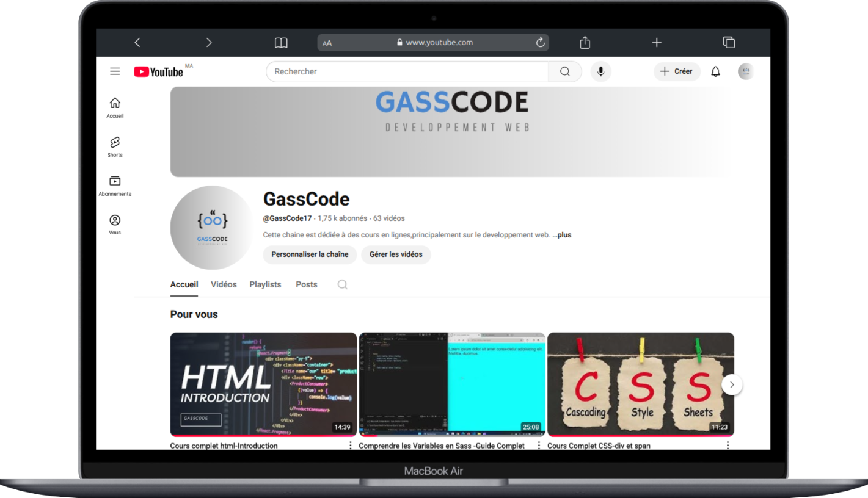
Task: Select the Accueil channel tab
Action: coord(184,284)
